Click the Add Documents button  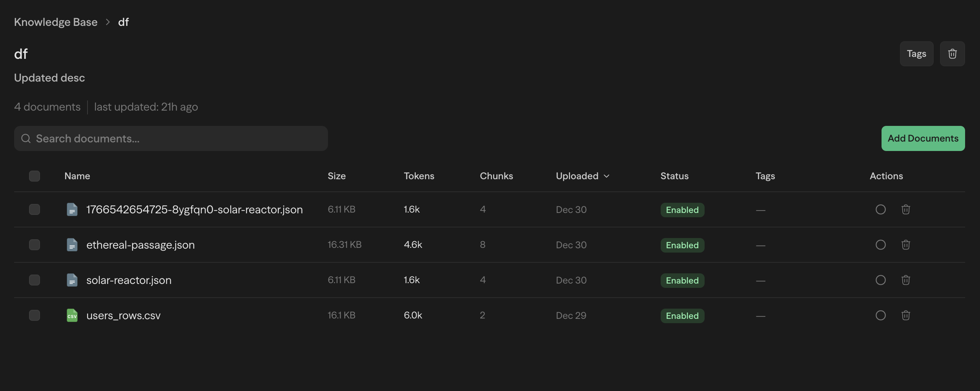923,138
